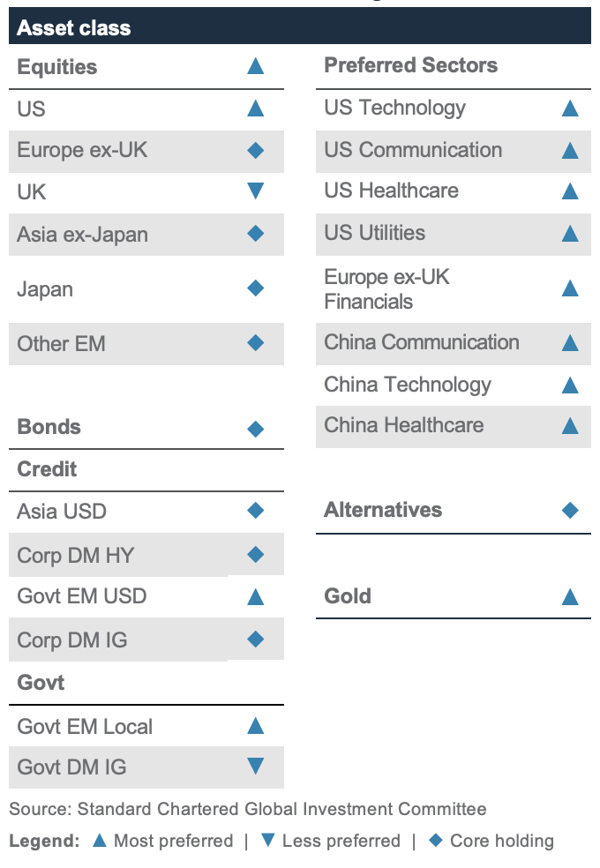The height and width of the screenshot is (868, 600).
Task: Click the down triangle beside Govt DM IG
Action: point(255,767)
